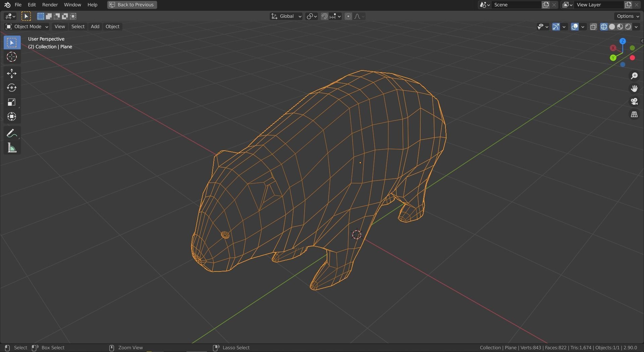Add new view layer icon

coord(628,5)
